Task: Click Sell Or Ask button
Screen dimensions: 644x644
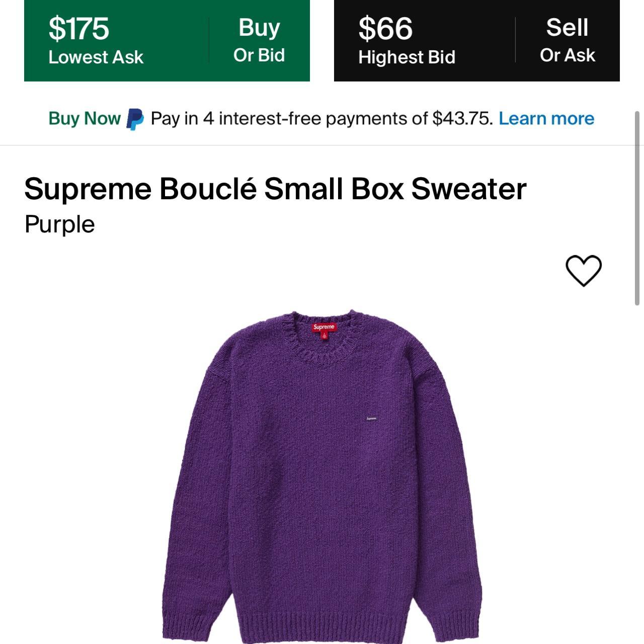Action: 568,40
